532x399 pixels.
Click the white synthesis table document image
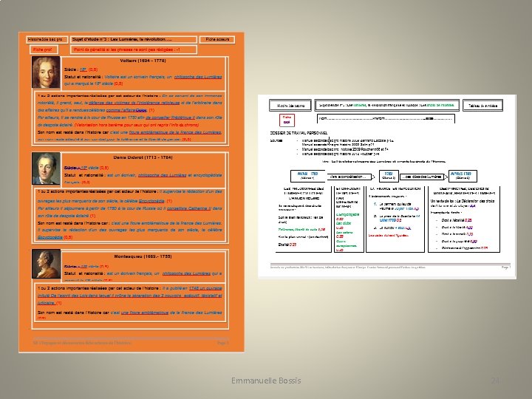pos(387,187)
